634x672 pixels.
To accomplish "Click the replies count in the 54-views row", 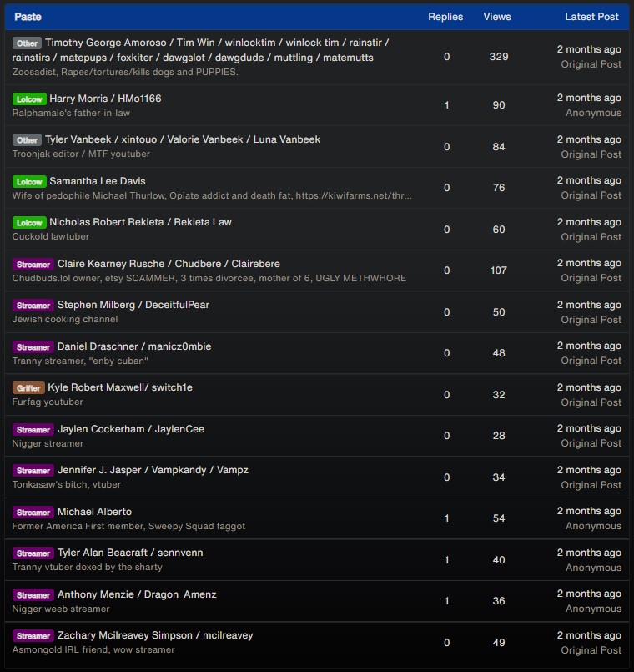I will tap(447, 518).
